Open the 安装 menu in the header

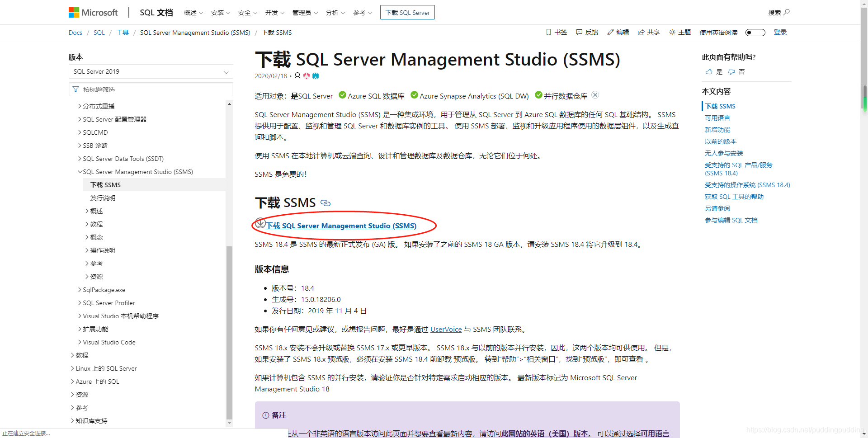point(221,13)
